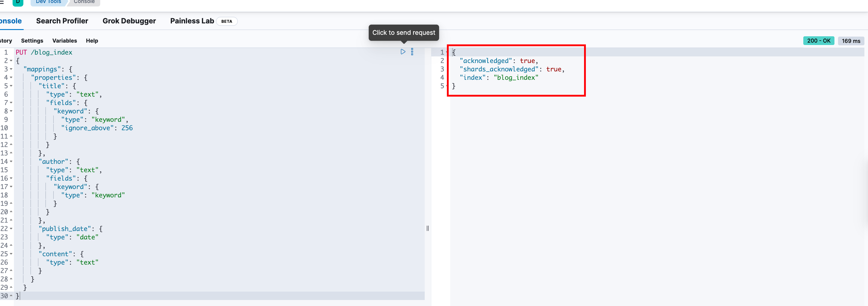
Task: Click the D space avatar icon
Action: tap(18, 2)
